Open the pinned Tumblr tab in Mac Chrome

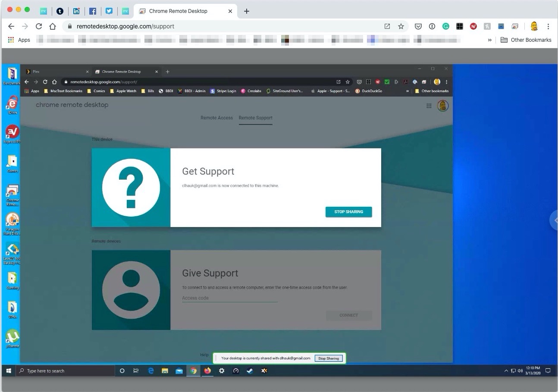point(60,11)
